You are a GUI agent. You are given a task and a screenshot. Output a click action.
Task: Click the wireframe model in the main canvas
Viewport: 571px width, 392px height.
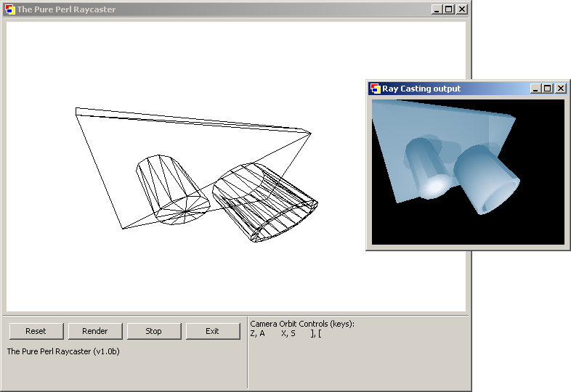tap(197, 175)
